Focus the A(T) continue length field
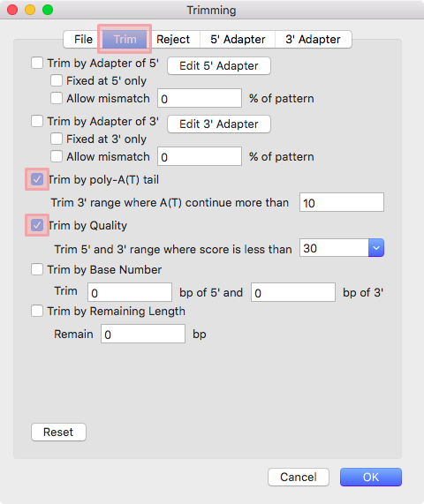The width and height of the screenshot is (424, 504). coord(342,202)
